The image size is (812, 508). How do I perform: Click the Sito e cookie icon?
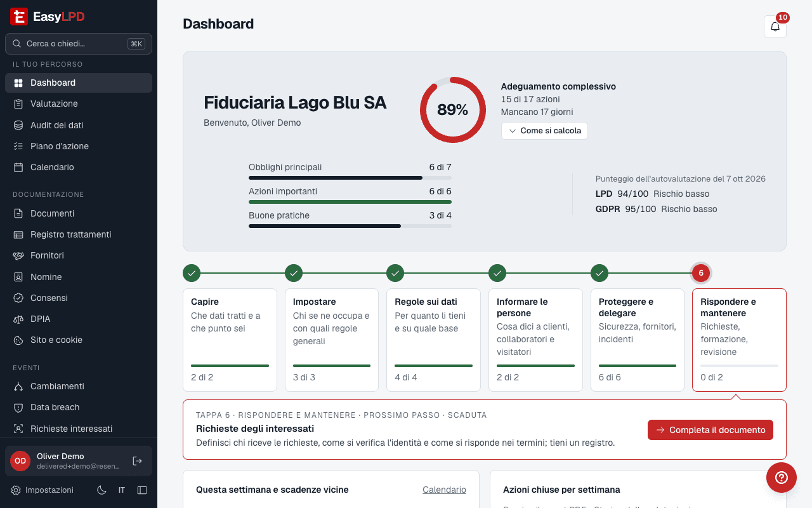[x=18, y=340]
